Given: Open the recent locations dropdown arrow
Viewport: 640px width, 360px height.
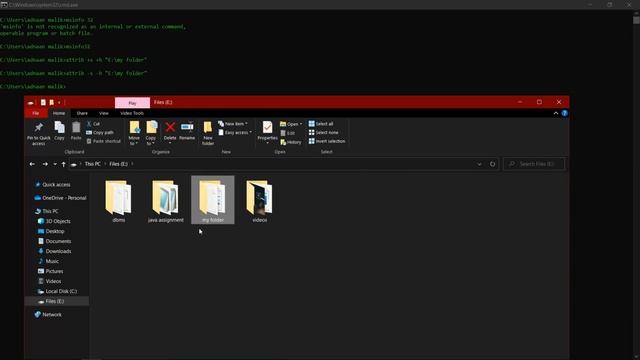Looking at the screenshot, I should 55,164.
